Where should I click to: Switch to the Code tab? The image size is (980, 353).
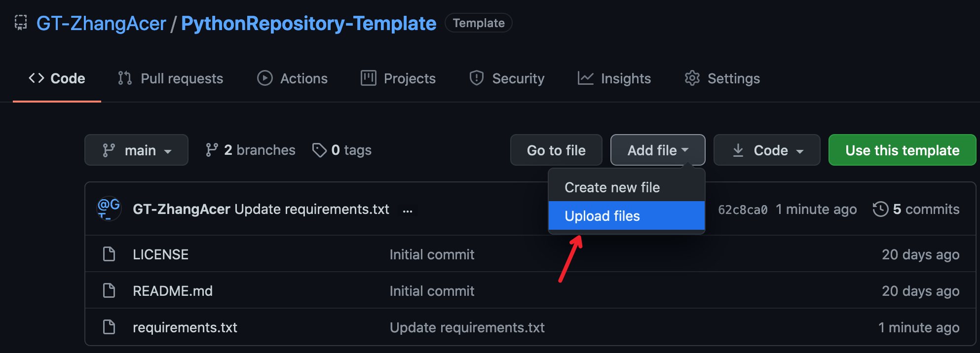click(57, 78)
